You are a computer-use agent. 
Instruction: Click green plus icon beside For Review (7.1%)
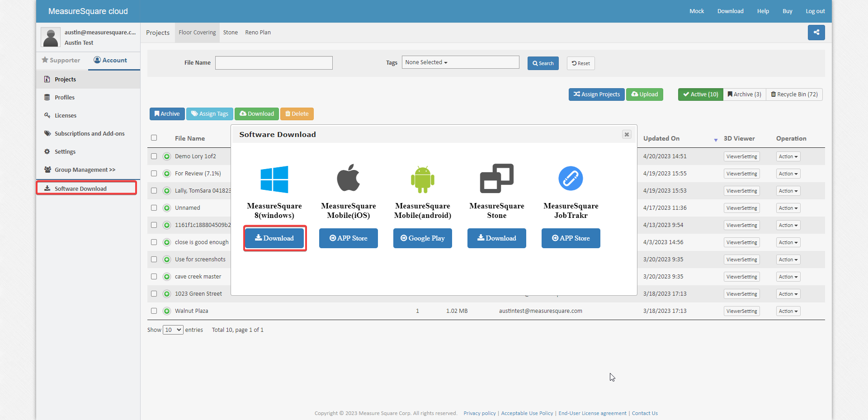coord(167,174)
